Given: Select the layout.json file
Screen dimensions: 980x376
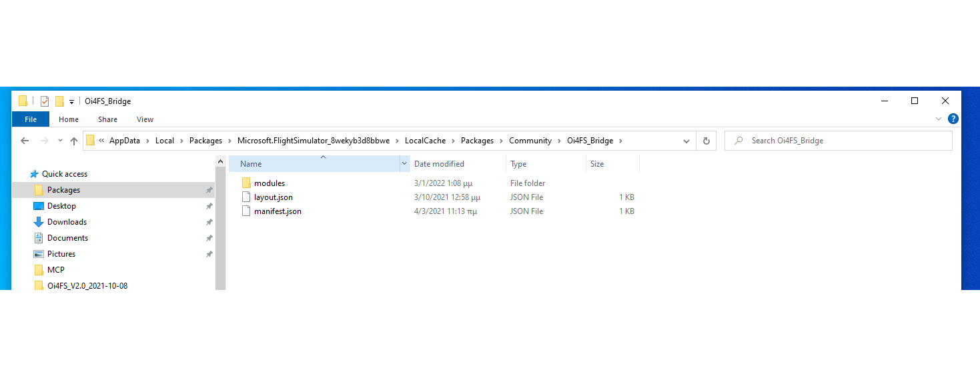Looking at the screenshot, I should point(273,197).
